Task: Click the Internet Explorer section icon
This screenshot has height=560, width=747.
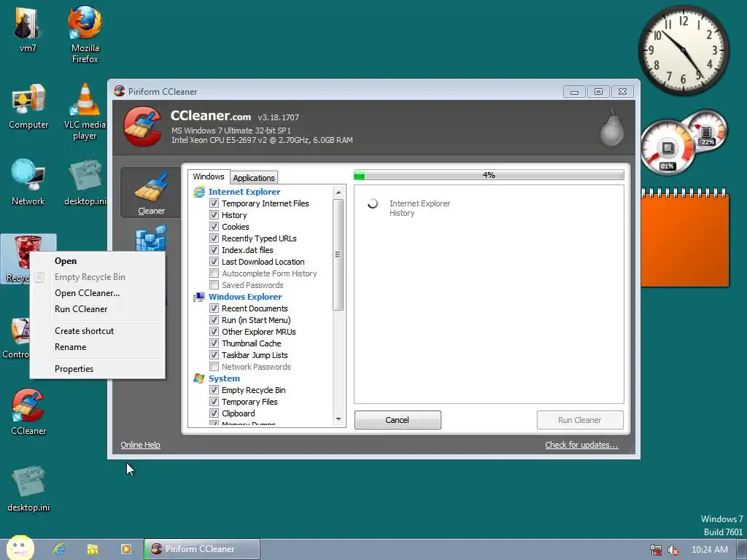Action: pos(198,192)
